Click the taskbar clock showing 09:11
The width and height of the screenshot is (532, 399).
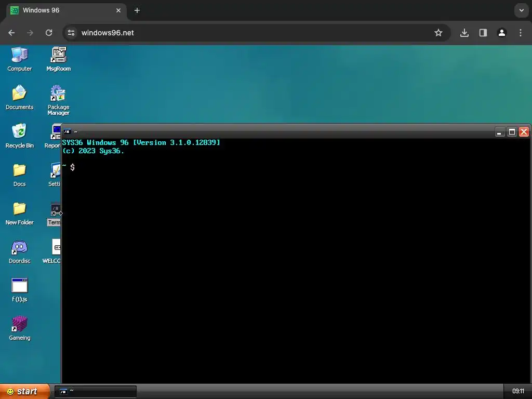pyautogui.click(x=518, y=391)
